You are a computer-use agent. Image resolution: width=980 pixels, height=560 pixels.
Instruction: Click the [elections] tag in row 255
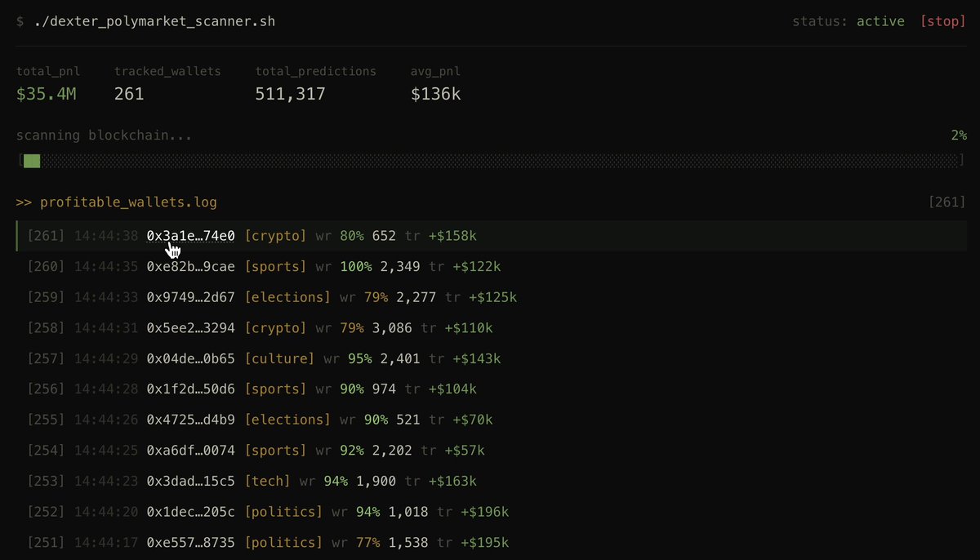tap(287, 420)
